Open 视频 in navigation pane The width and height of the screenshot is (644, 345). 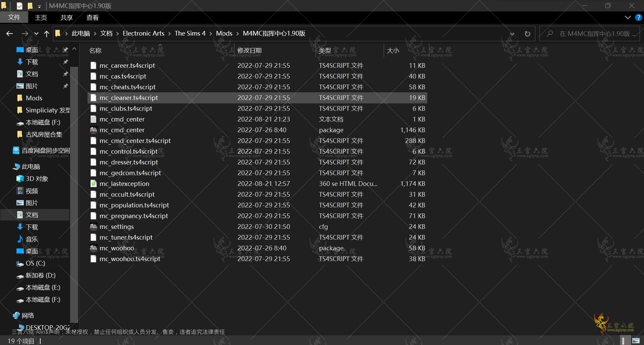coord(32,191)
